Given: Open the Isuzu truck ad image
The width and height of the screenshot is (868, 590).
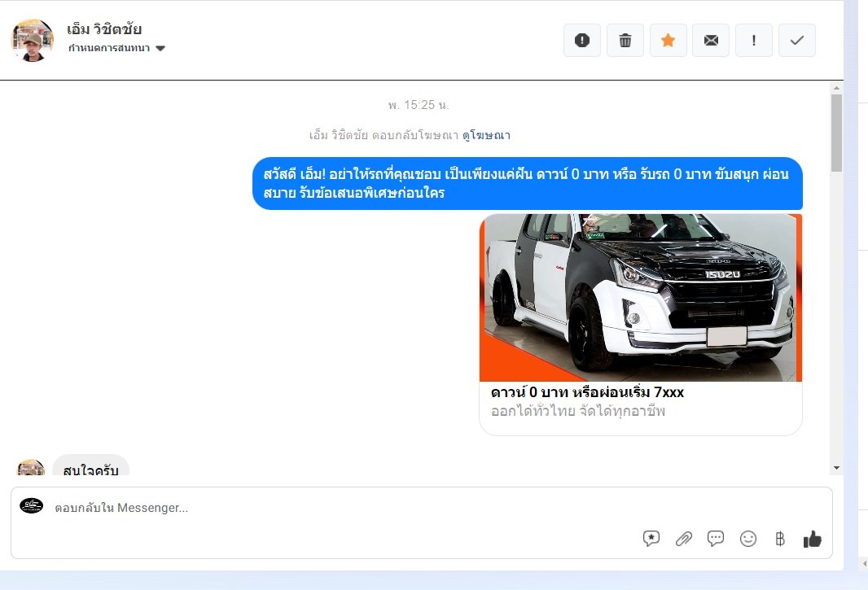Looking at the screenshot, I should pos(641,297).
